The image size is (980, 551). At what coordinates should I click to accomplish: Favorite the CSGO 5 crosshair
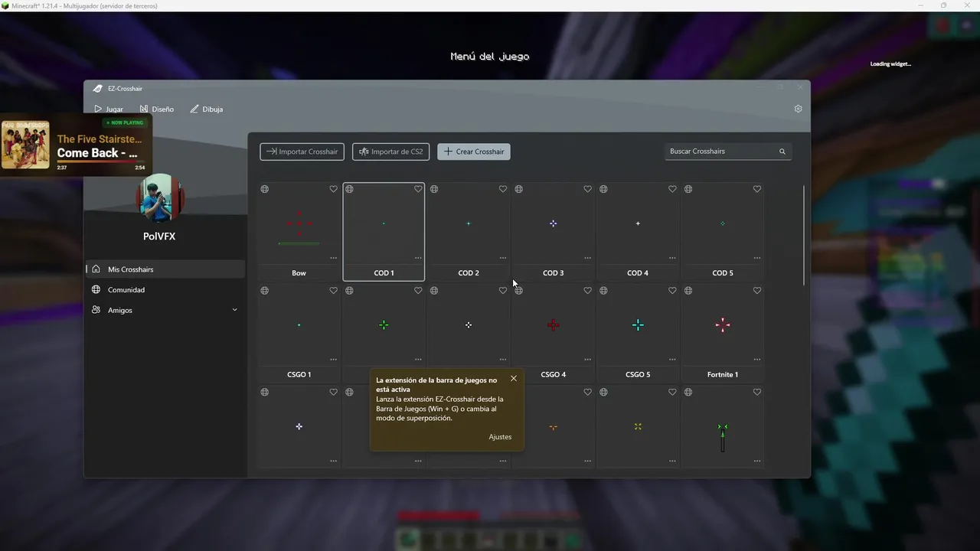672,291
